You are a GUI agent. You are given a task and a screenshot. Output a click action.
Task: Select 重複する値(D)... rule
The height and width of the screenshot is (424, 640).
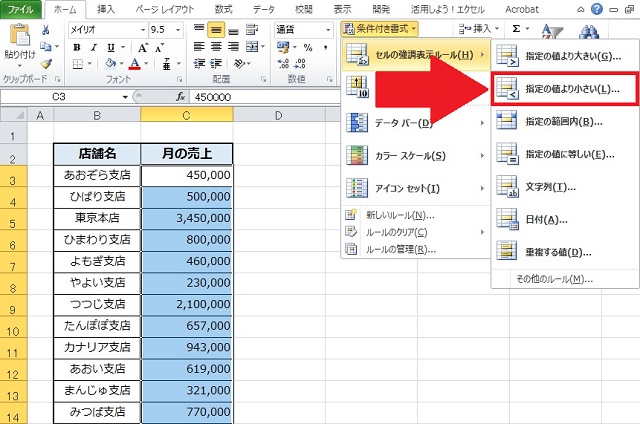coord(564,252)
